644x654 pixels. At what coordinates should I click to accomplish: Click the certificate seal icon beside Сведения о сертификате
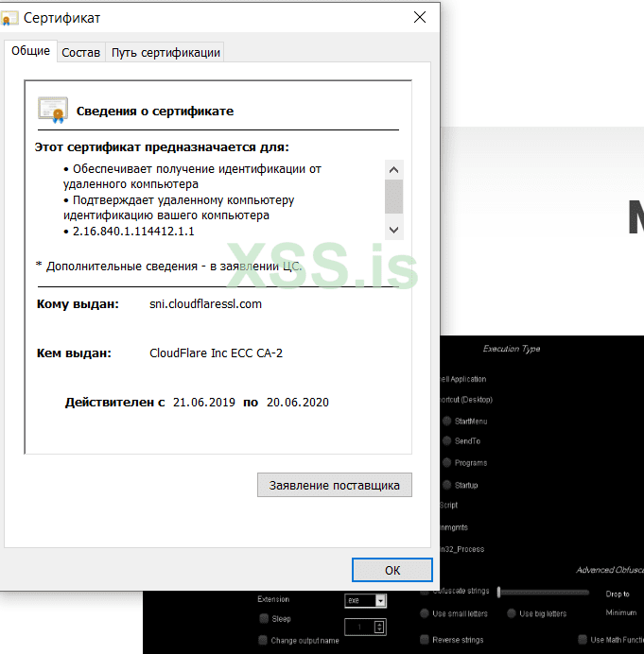click(53, 111)
